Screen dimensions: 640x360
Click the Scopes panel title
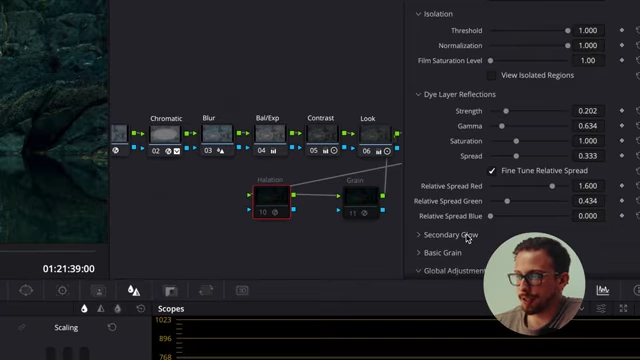click(x=171, y=309)
